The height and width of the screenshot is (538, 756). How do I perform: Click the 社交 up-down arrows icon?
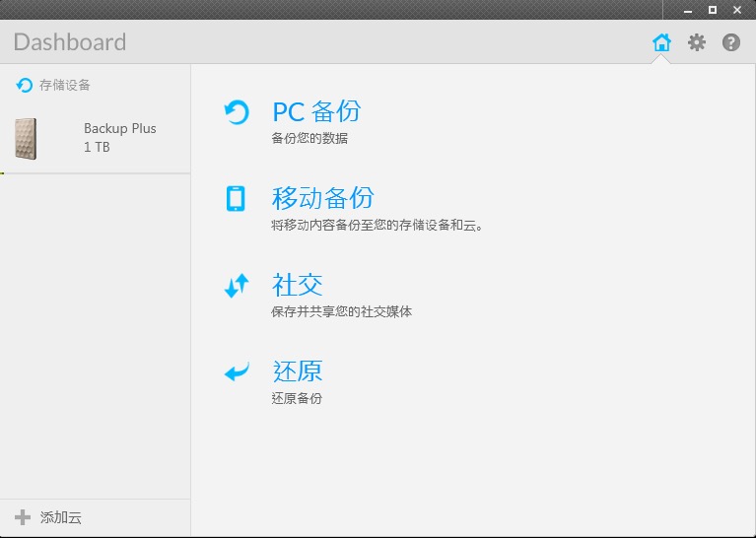coord(237,286)
